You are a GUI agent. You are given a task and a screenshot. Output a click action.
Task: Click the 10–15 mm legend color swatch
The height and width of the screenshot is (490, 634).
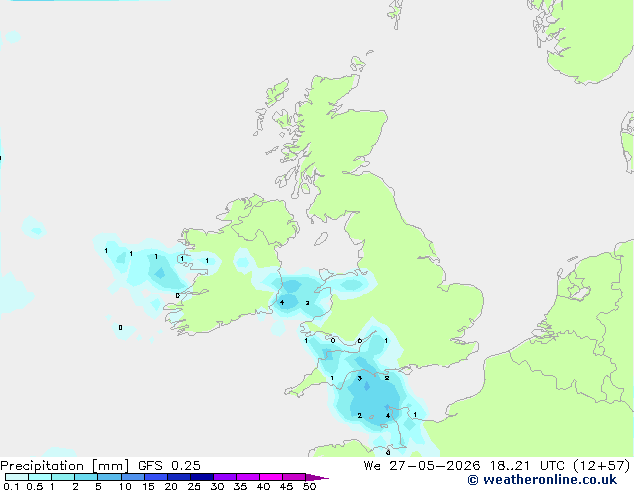[132, 477]
